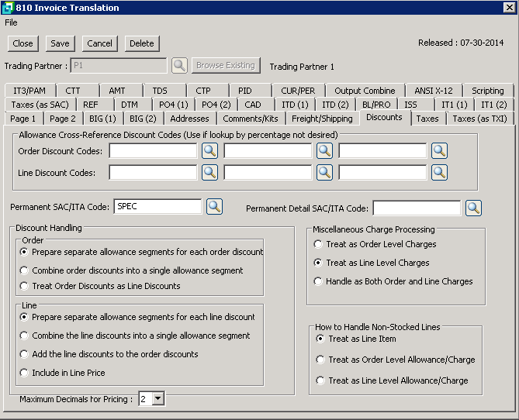Switch to the Freight/Shipping tab
The image size is (519, 420).
[322, 119]
